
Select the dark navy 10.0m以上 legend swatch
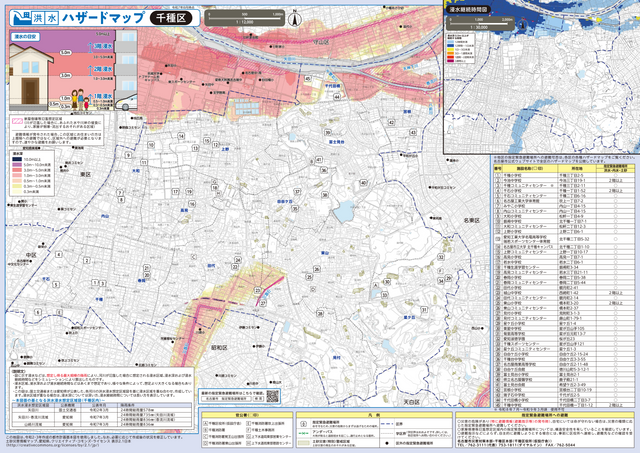coord(17,160)
